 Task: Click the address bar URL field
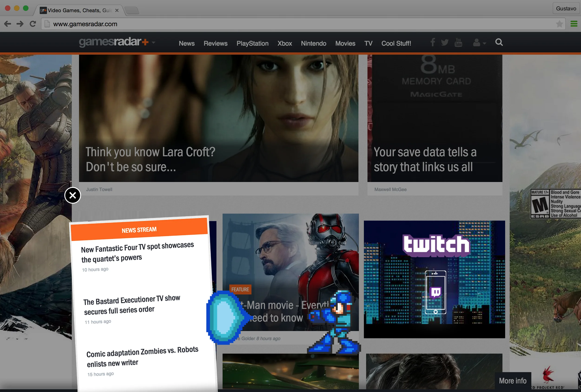(303, 24)
